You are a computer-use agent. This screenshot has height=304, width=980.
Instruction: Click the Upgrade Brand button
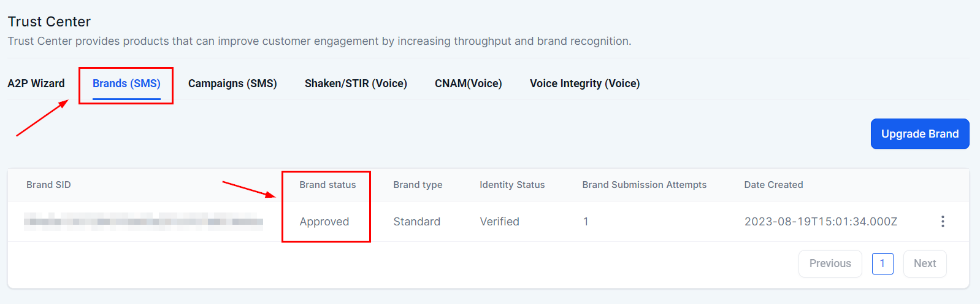pyautogui.click(x=919, y=134)
